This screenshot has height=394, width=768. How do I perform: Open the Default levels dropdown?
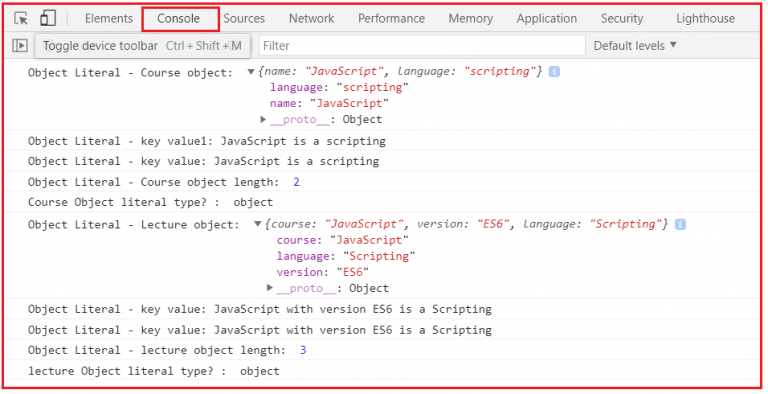(635, 46)
